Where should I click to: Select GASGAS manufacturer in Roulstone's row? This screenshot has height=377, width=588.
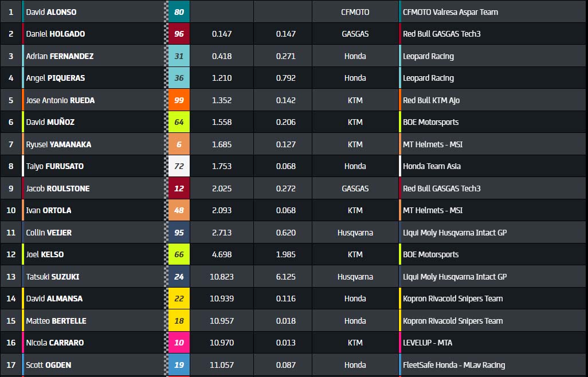click(355, 188)
